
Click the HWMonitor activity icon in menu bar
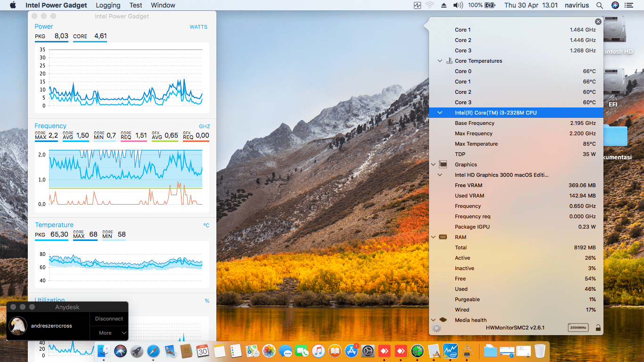pyautogui.click(x=417, y=5)
